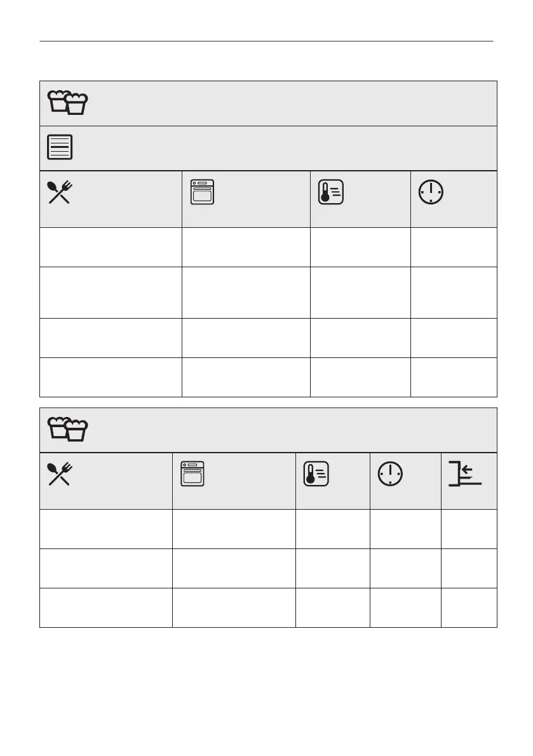533x756 pixels.
Task: Select first-row food cell in lower table
Action: pyautogui.click(x=105, y=529)
